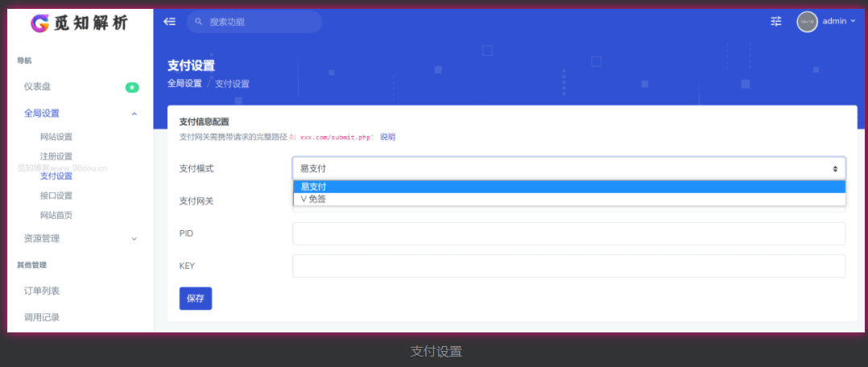Go to 注册设置 page

56,156
